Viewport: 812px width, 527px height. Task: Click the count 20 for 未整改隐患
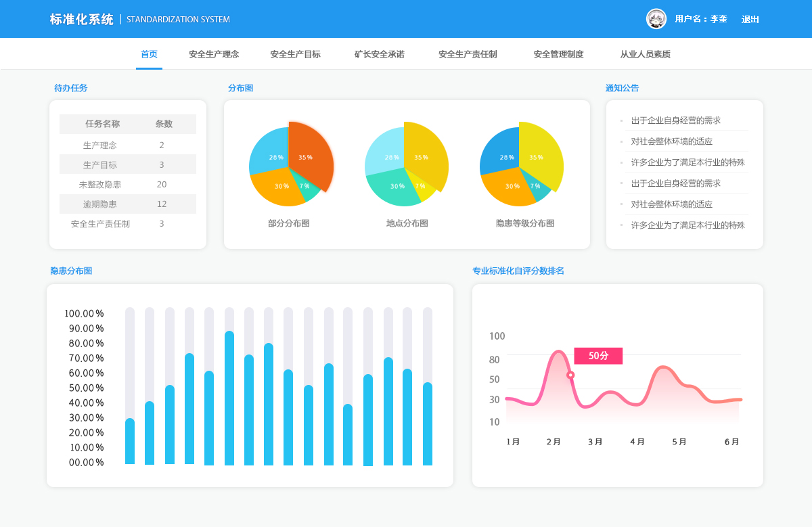[x=162, y=184]
